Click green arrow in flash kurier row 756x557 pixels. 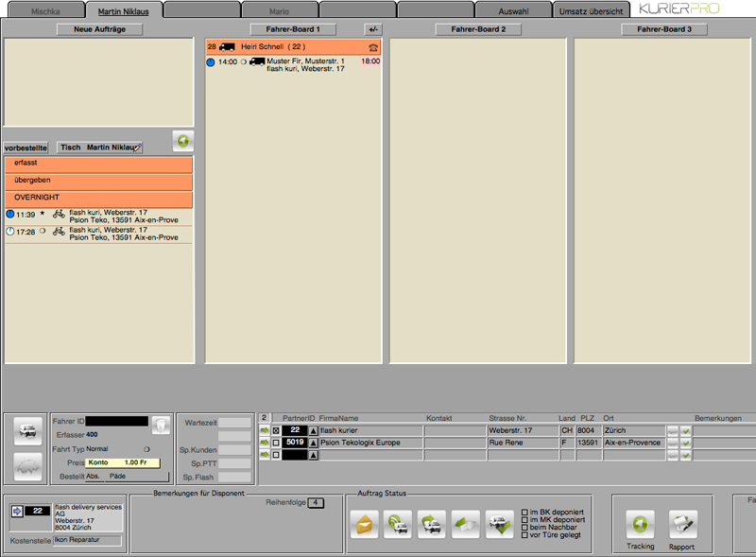[265, 430]
